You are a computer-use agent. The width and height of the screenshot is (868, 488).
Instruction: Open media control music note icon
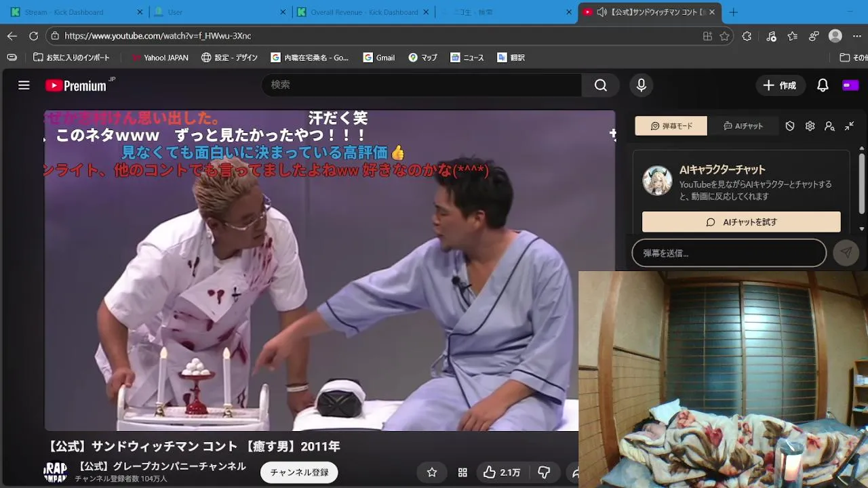(771, 36)
